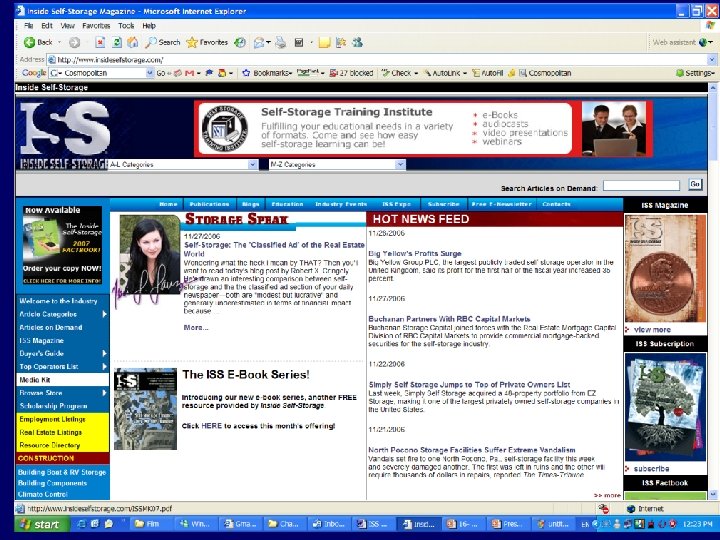The width and height of the screenshot is (720, 540).
Task: Print the page with printer icon
Action: point(281,43)
